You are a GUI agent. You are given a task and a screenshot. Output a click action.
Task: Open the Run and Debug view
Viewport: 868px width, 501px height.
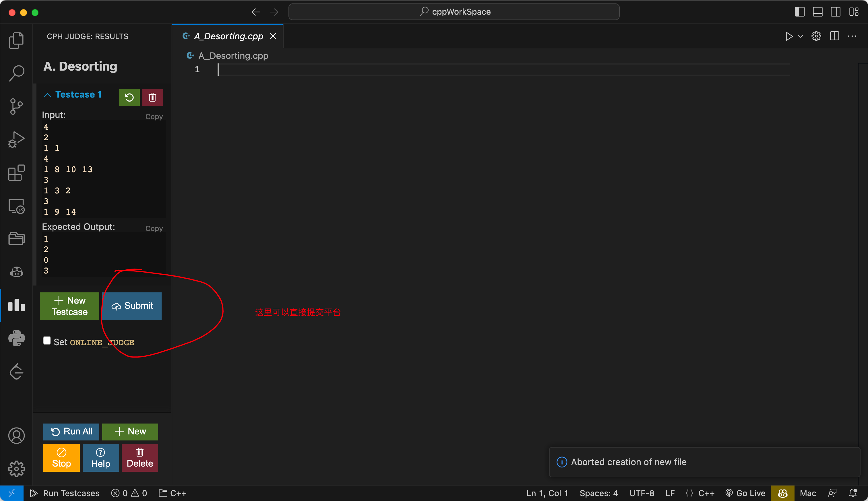point(16,140)
